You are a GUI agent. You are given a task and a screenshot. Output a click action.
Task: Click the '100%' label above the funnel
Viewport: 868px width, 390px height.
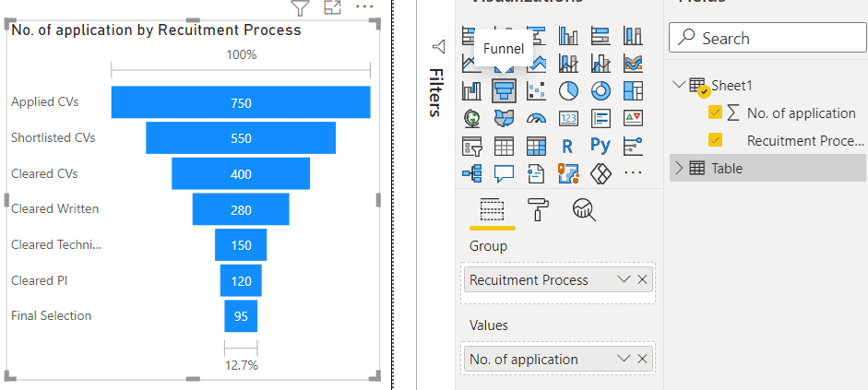click(242, 54)
